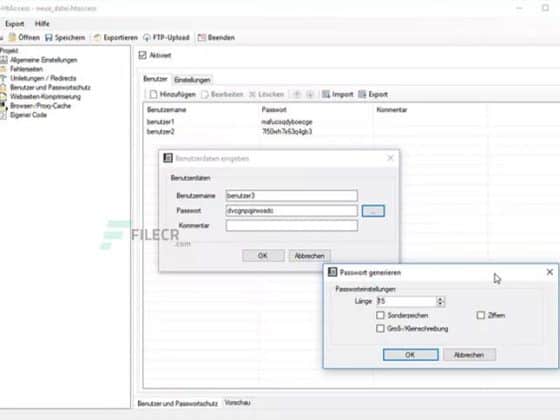
Task: Select Fehlerseiten in the project tree
Action: (x=26, y=69)
